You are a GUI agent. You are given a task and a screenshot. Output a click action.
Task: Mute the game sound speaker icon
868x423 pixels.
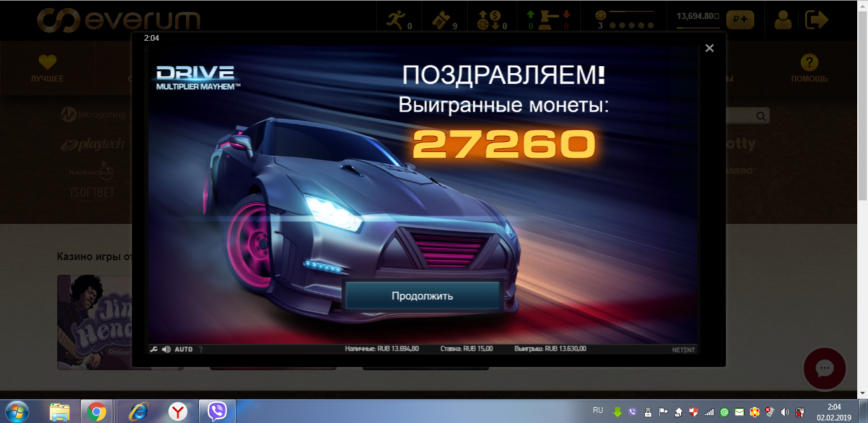[x=166, y=349]
